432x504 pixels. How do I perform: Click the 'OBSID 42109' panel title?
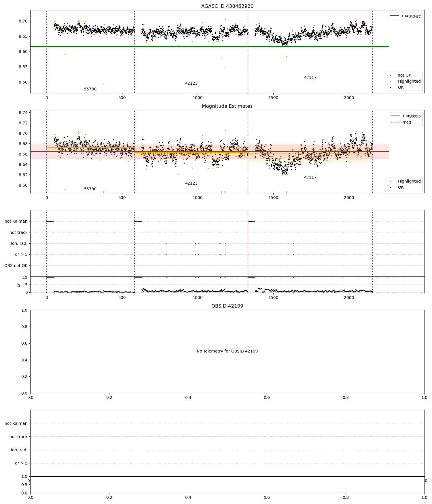[227, 306]
